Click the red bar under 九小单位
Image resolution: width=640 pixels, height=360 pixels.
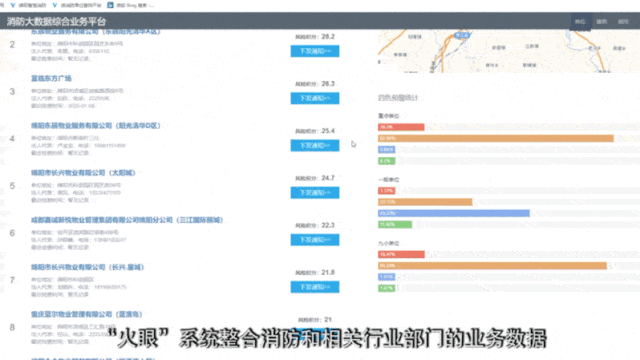click(401, 254)
